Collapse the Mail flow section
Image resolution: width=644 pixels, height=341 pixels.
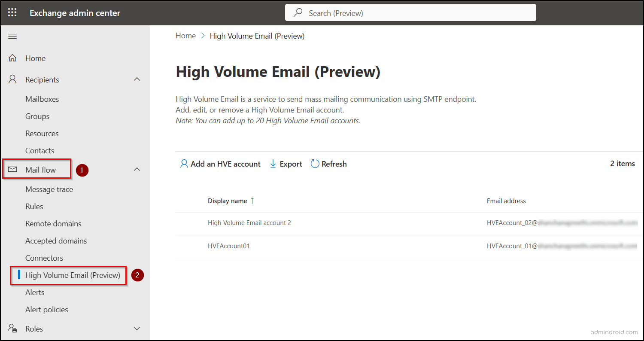pyautogui.click(x=137, y=169)
